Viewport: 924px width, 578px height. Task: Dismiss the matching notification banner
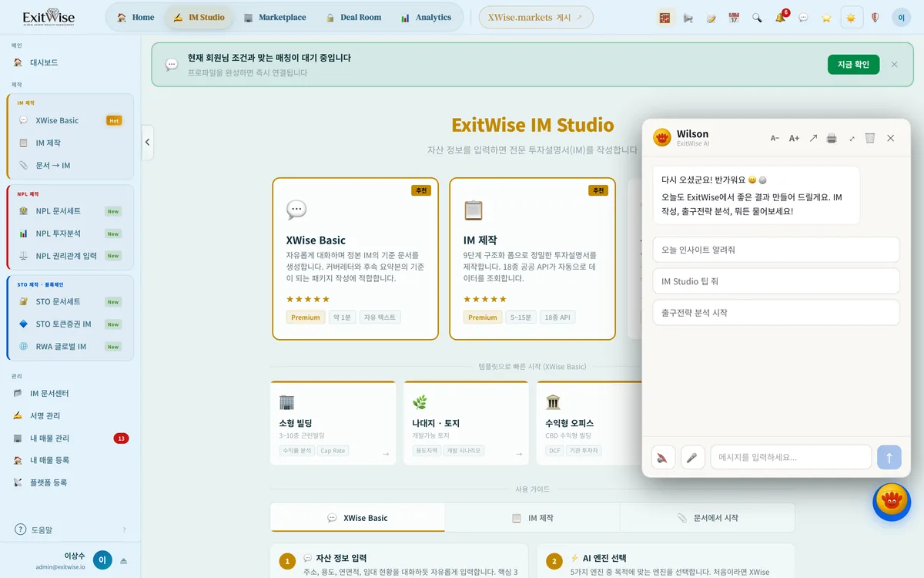coord(894,64)
